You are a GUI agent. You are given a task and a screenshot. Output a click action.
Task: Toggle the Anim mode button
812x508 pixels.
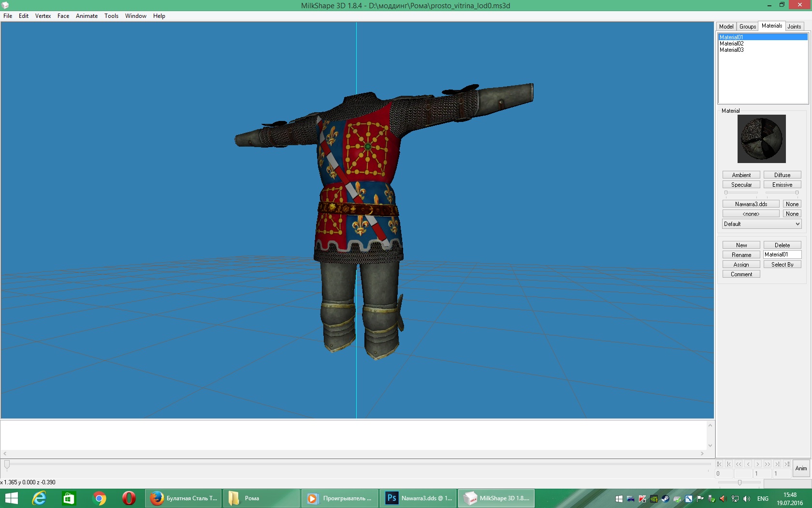[801, 468]
